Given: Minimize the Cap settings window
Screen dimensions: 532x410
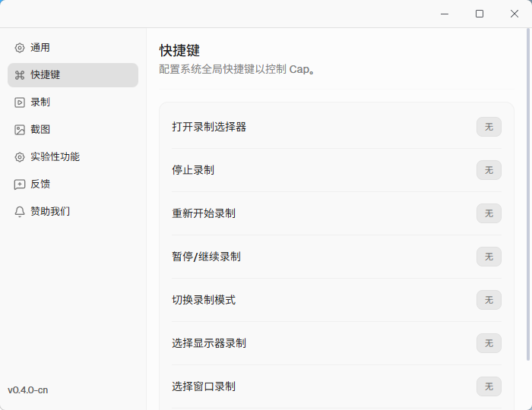Looking at the screenshot, I should pyautogui.click(x=445, y=14).
